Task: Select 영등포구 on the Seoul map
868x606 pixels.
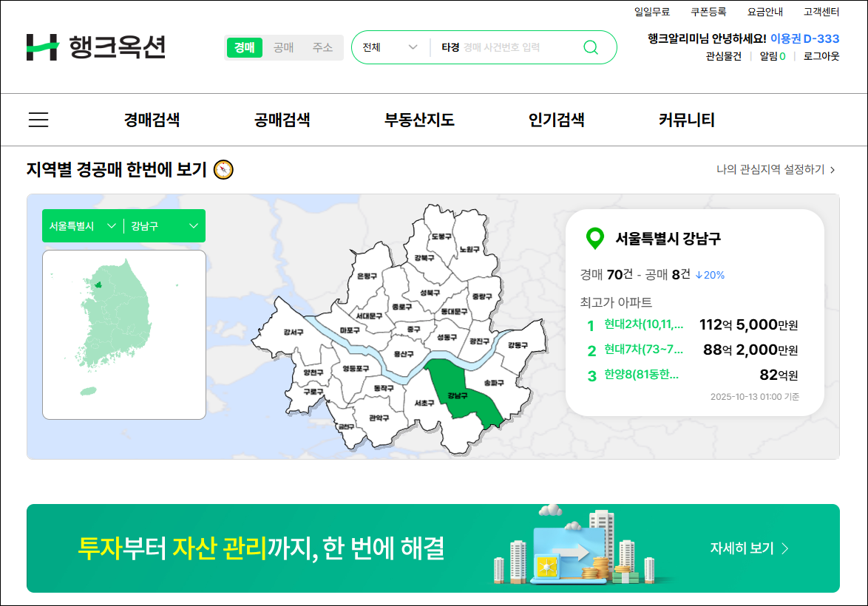Action: click(x=356, y=368)
